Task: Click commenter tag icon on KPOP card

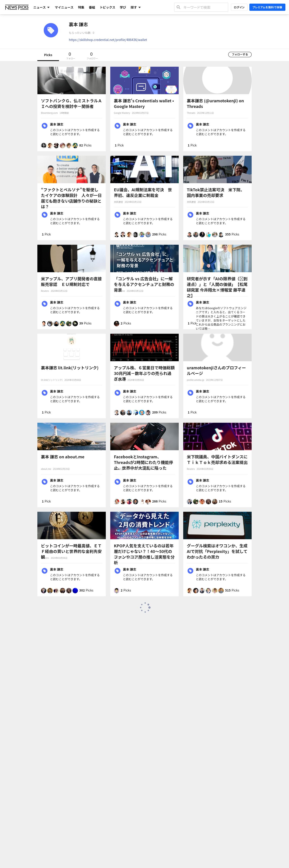Action: point(117,571)
